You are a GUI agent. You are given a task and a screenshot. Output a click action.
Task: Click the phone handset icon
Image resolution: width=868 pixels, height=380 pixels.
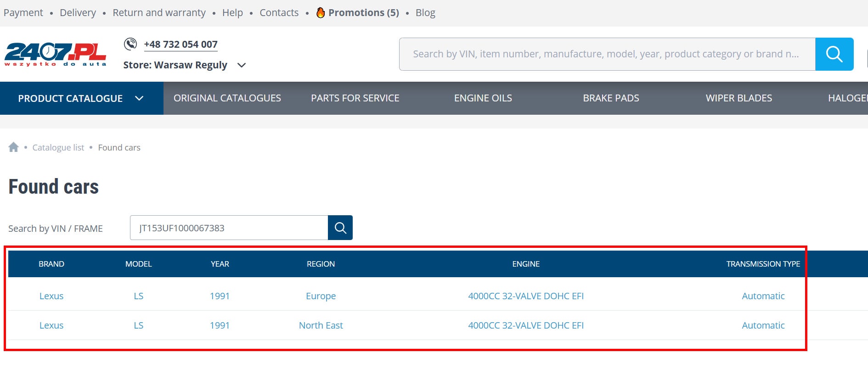130,44
